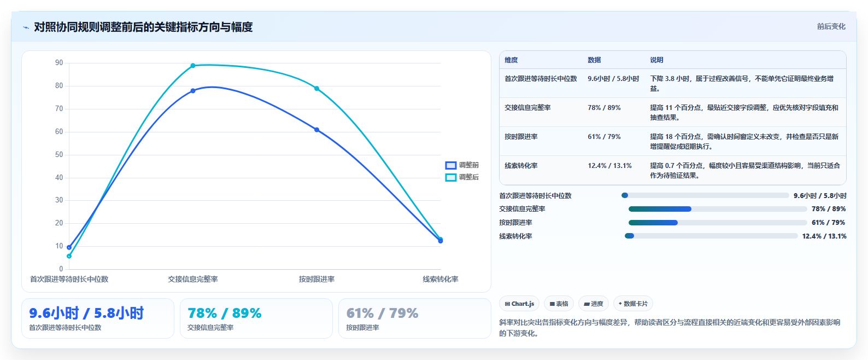868x360 pixels.
Task: Toggle the 调整后 legend series
Action: click(462, 177)
